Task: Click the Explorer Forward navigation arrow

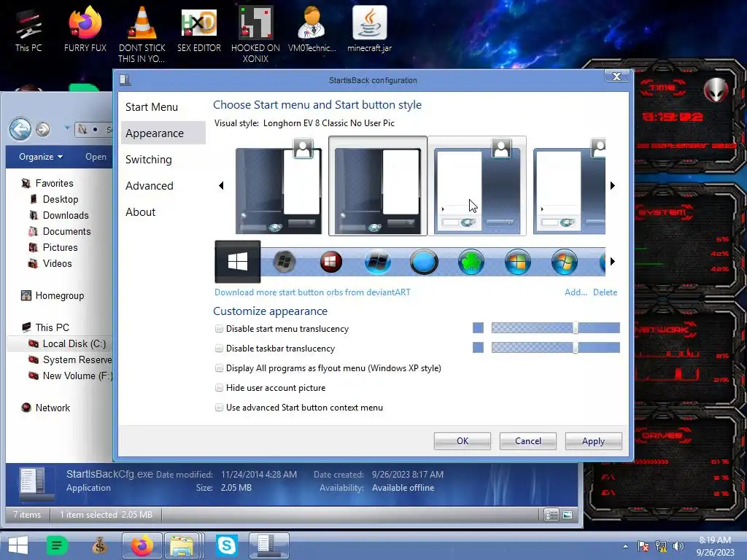Action: pyautogui.click(x=43, y=129)
